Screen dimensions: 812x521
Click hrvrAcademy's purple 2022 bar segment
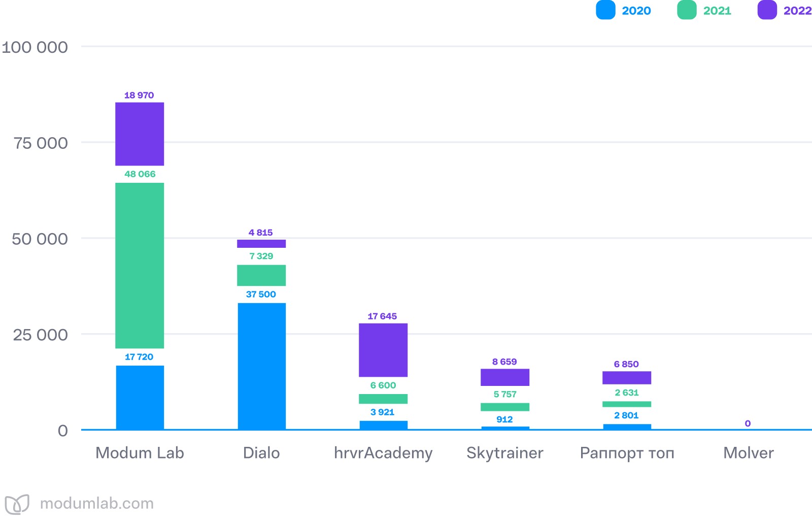point(383,350)
